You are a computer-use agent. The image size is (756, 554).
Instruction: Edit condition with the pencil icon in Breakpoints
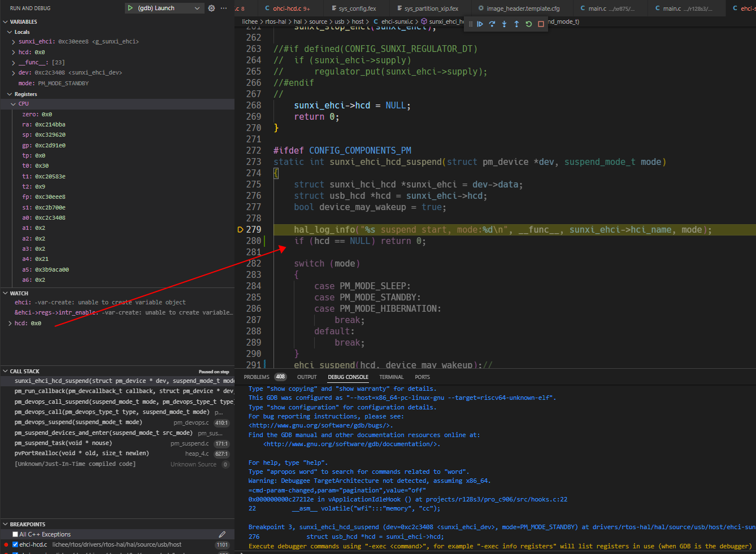coord(222,534)
